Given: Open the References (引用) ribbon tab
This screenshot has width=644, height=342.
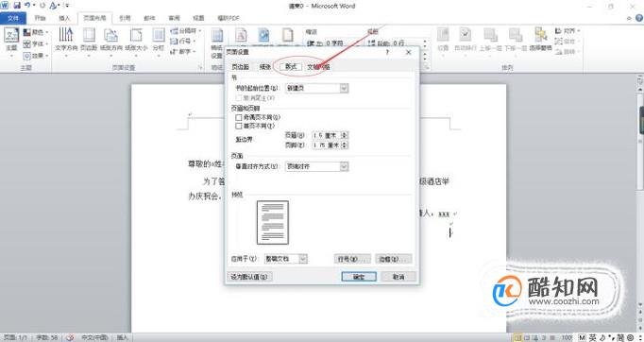Looking at the screenshot, I should [125, 18].
